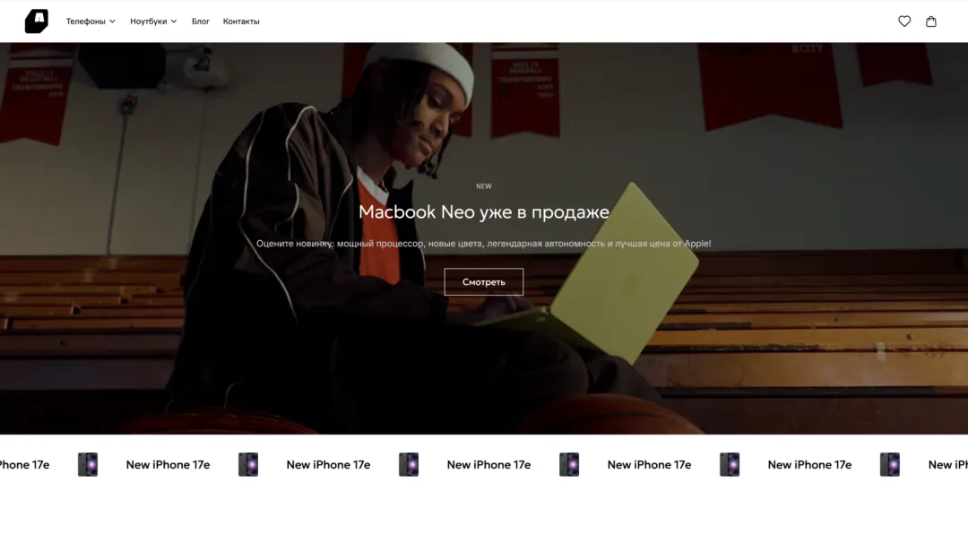
Task: Click the first full iPhone thumbnail in the ticker
Action: [88, 464]
